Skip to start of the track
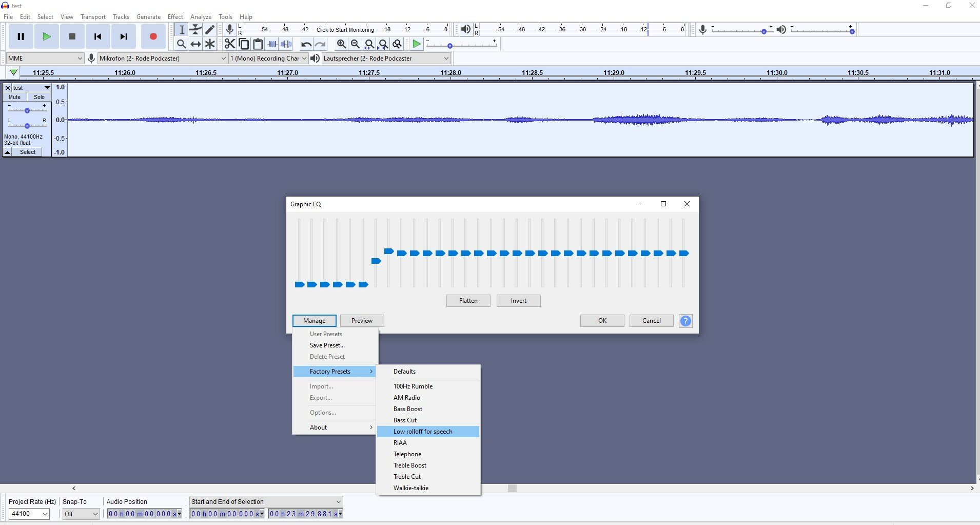Image resolution: width=980 pixels, height=525 pixels. click(98, 36)
